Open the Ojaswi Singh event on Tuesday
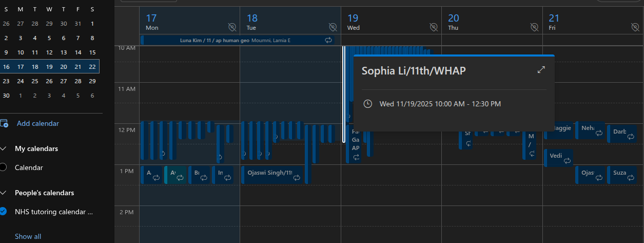This screenshot has height=243, width=644. tap(269, 173)
